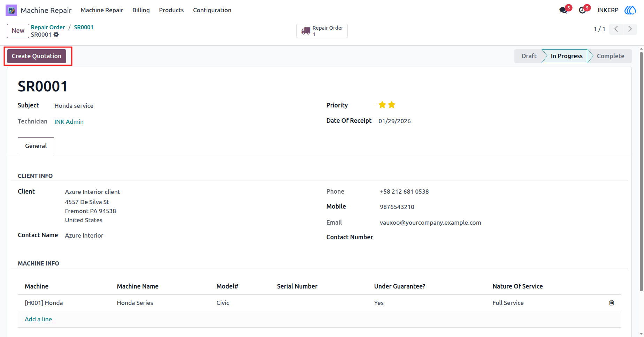The width and height of the screenshot is (644, 337).
Task: Set status to Draft
Action: pyautogui.click(x=529, y=56)
